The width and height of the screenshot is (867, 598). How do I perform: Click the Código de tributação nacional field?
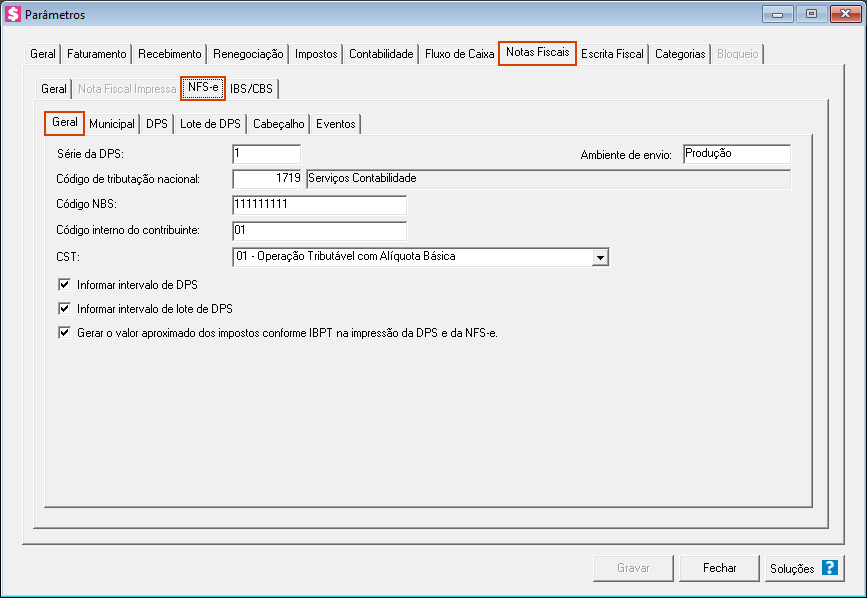pyautogui.click(x=267, y=179)
